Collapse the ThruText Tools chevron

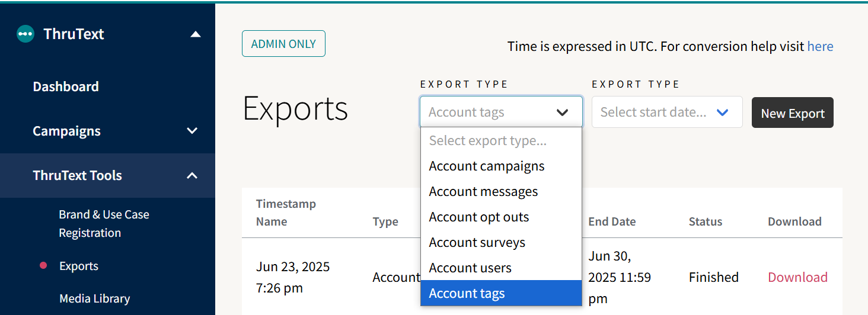[x=192, y=175]
